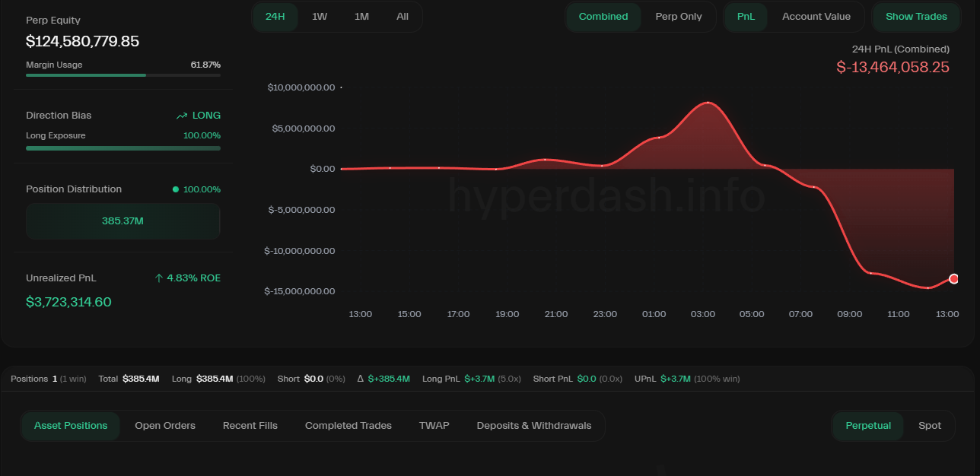980x476 pixels.
Task: View the All-time chart
Action: (402, 16)
